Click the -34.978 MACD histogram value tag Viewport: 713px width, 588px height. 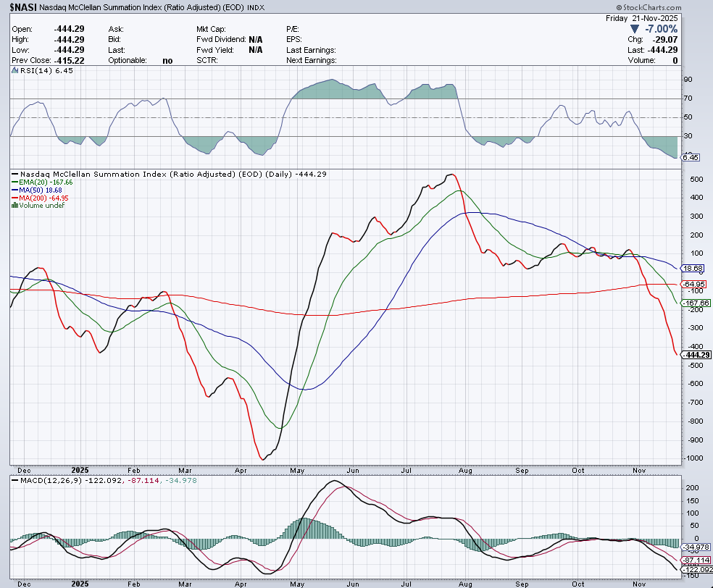tap(696, 547)
